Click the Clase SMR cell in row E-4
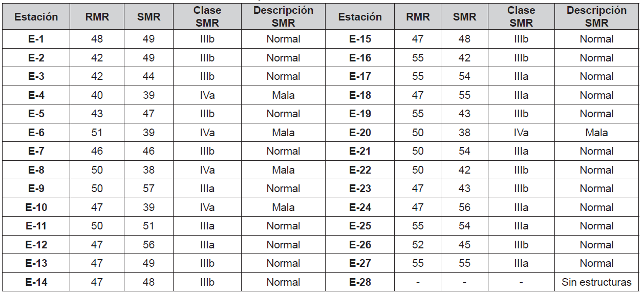The height and width of the screenshot is (296, 644). 207,95
